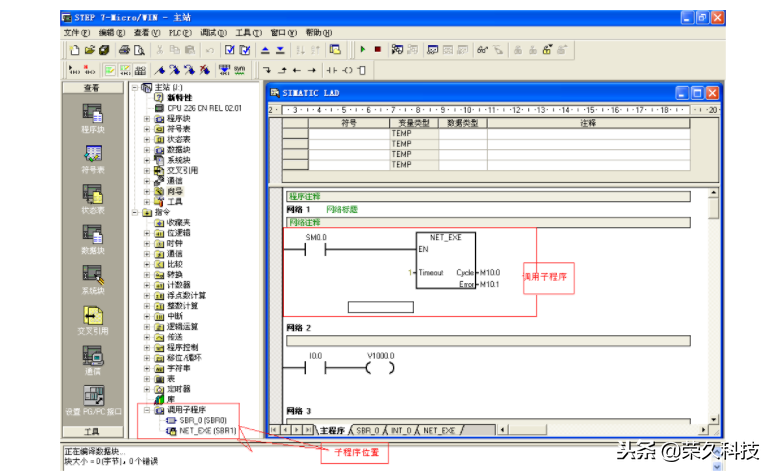Image resolution: width=773 pixels, height=474 pixels.
Task: Open a project with the folder icon
Action: 89,50
